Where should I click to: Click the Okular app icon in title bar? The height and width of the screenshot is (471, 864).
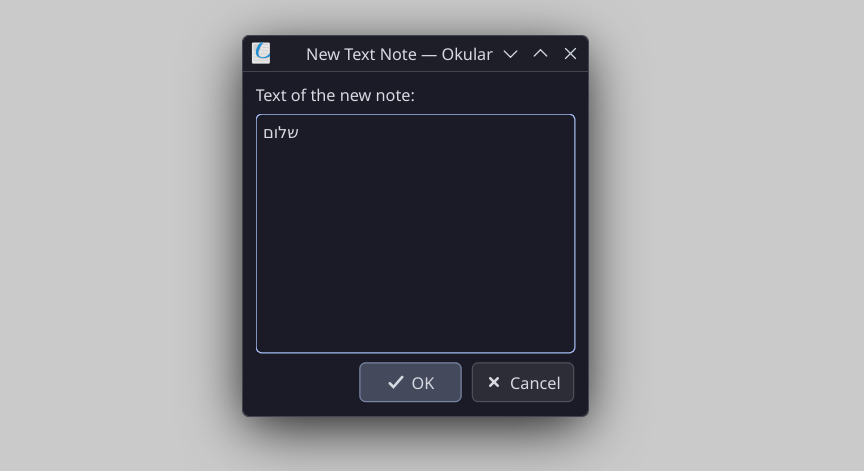pos(261,53)
